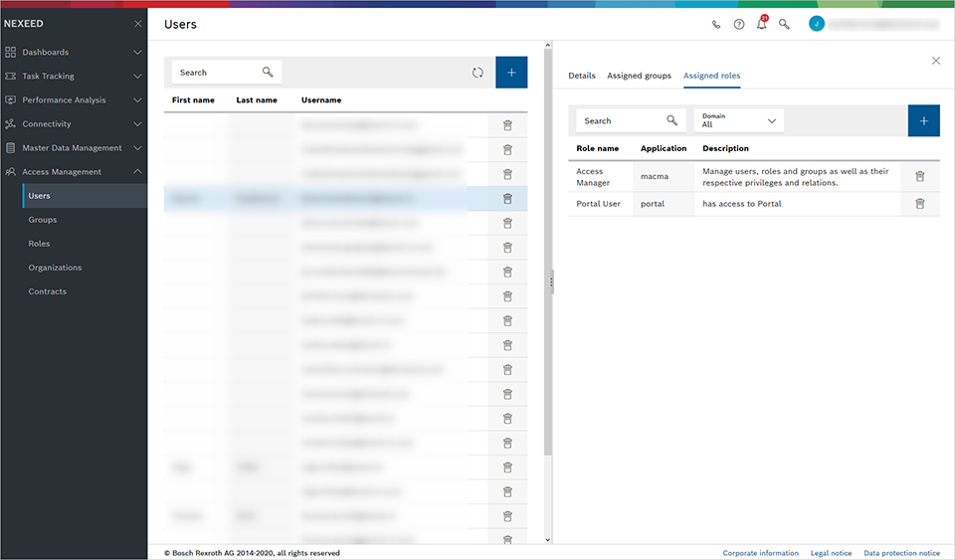Click the phone contact icon in header
955x560 pixels.
tap(716, 24)
